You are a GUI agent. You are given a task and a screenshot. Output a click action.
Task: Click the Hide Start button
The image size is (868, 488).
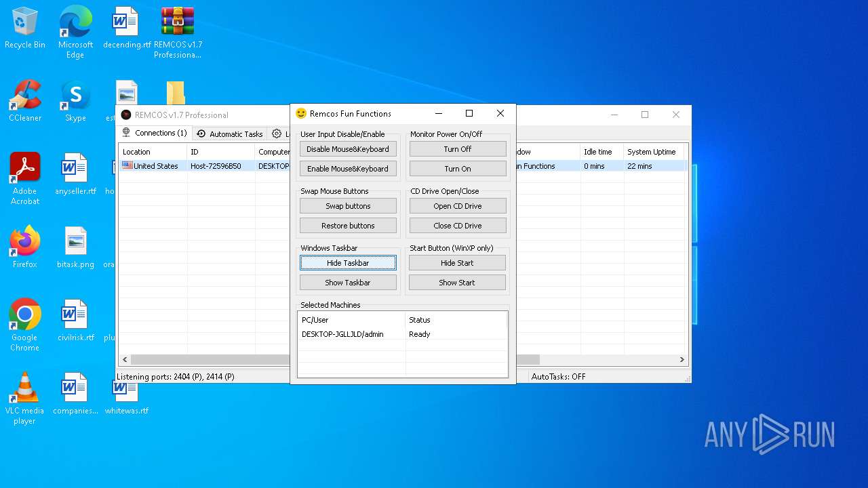(x=458, y=263)
